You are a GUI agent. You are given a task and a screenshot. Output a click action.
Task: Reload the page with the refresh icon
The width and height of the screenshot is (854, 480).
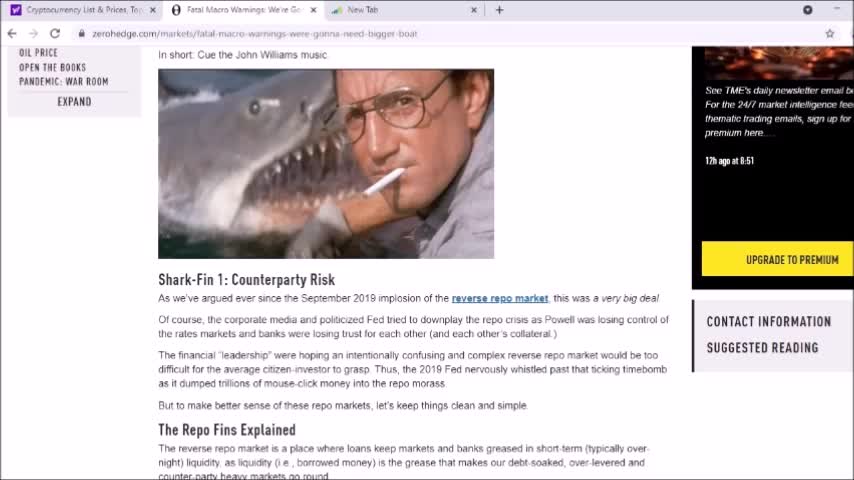(x=55, y=34)
